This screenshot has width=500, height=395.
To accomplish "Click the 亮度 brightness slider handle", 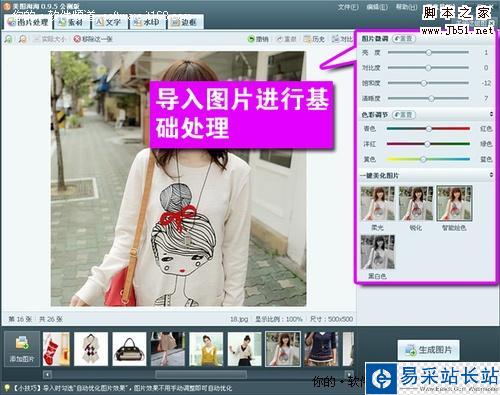I will click(429, 52).
